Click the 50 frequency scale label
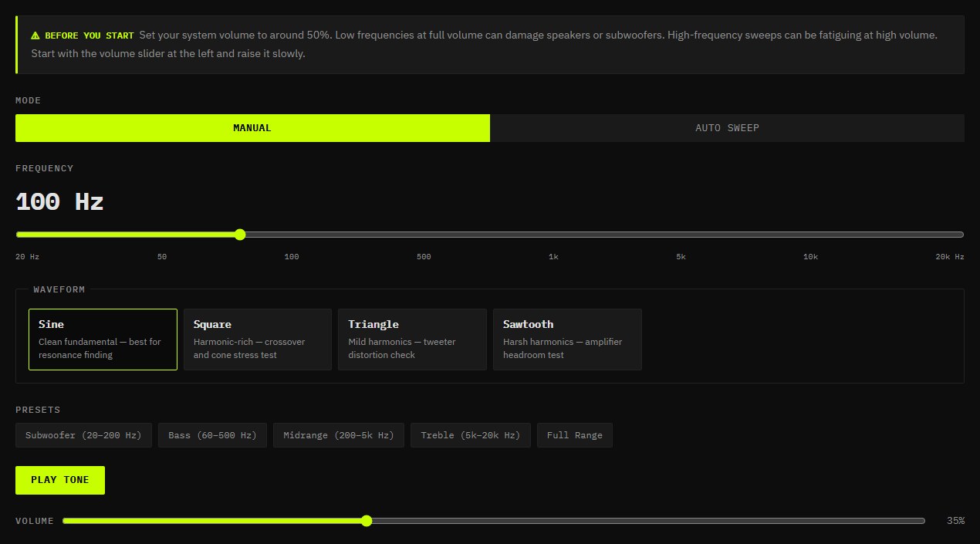This screenshot has height=544, width=980. click(x=162, y=256)
